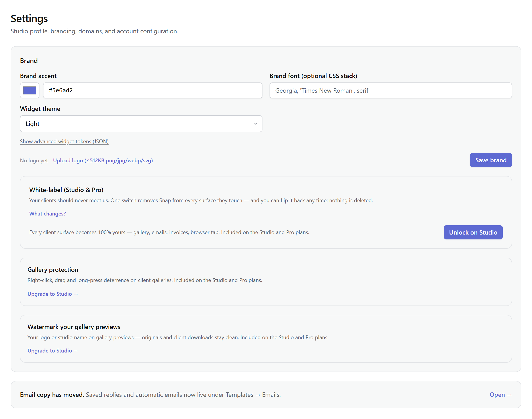
Task: Open the Widget theme dropdown
Action: 141,124
